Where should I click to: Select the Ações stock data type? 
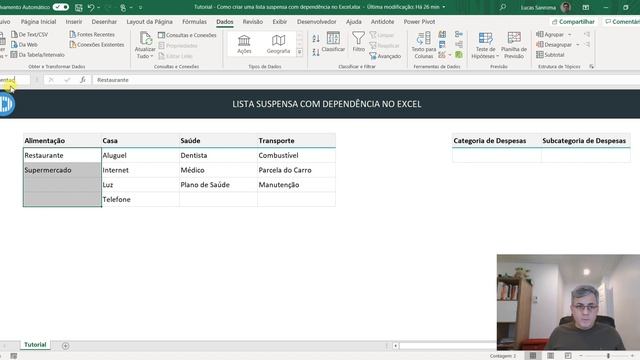point(244,44)
